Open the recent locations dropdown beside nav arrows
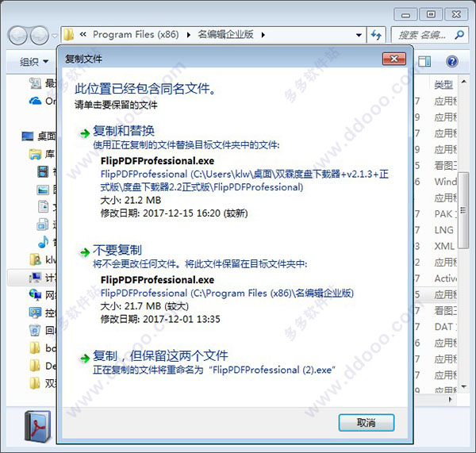 (55, 36)
